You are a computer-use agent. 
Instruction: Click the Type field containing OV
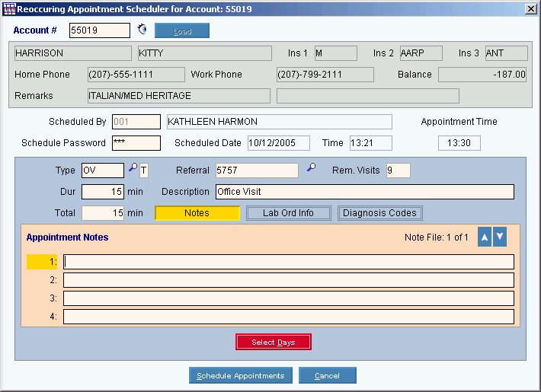(x=103, y=171)
